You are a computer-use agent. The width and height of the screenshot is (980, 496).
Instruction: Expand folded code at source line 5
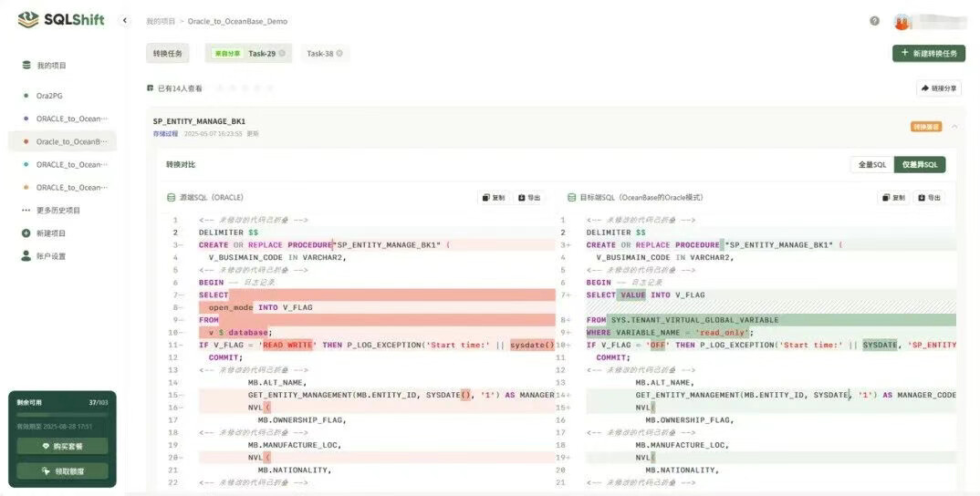pos(253,270)
